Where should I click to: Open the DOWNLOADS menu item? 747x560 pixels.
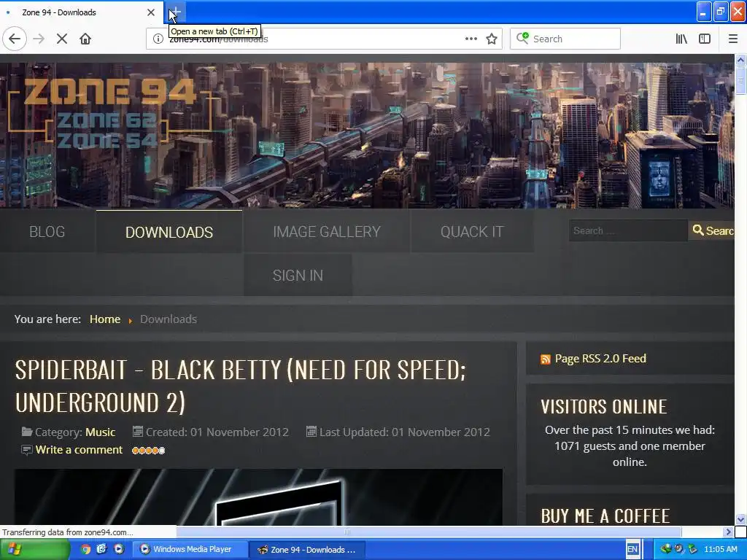click(169, 232)
